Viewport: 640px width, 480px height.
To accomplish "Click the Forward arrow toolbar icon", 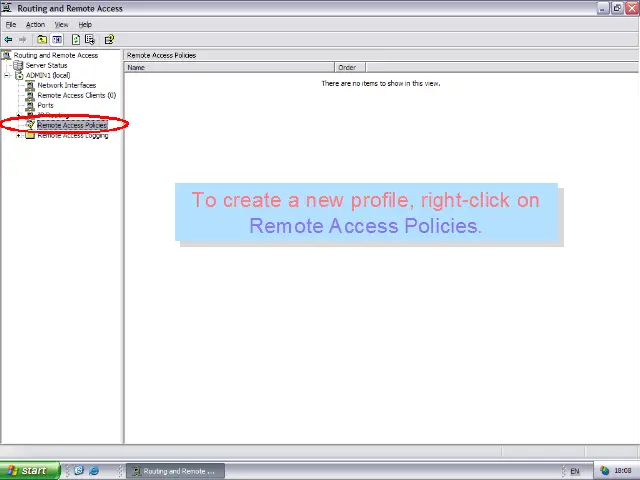I will coord(22,40).
